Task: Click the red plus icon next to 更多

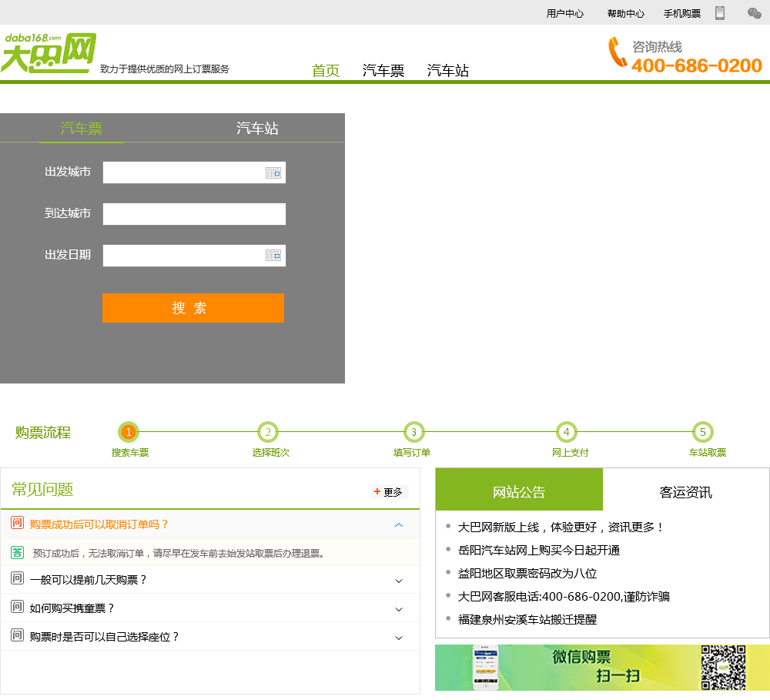Action: click(377, 491)
